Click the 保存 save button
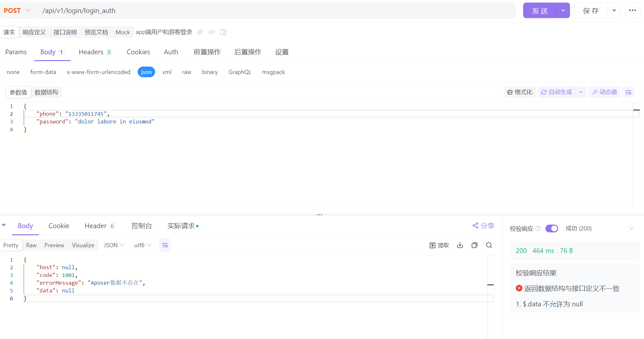This screenshot has height=339, width=644. tap(591, 10)
